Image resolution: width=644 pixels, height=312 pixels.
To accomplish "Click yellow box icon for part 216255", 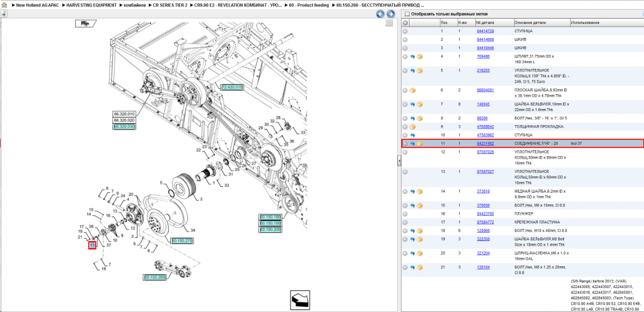I will point(419,71).
